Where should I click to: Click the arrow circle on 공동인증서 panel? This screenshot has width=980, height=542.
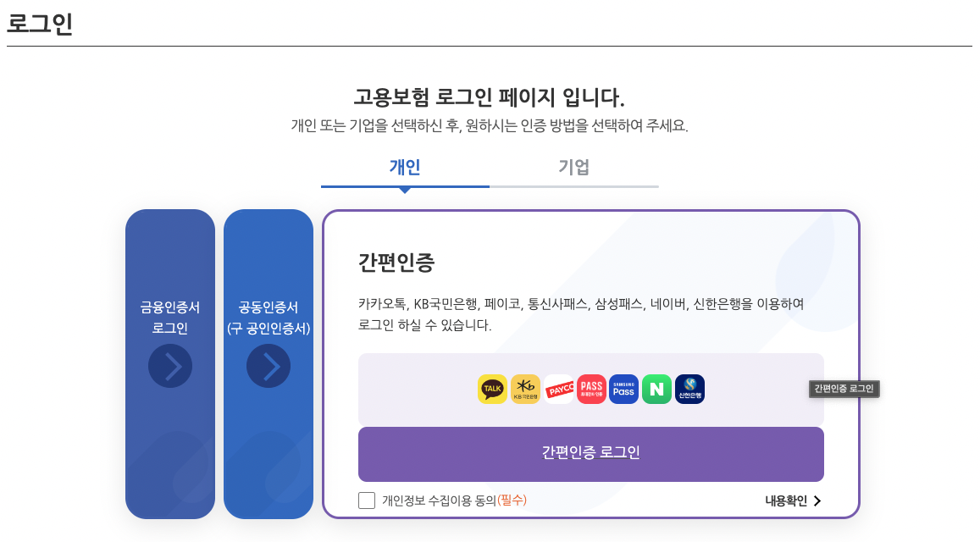tap(269, 366)
